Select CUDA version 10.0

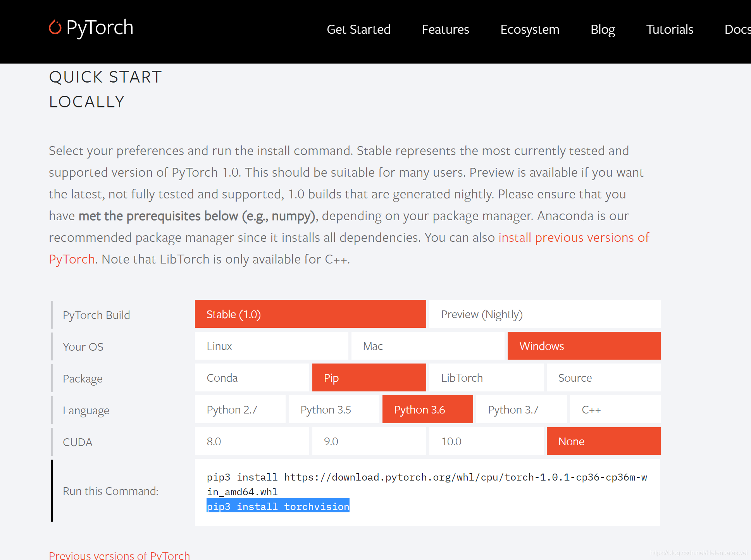(x=486, y=441)
